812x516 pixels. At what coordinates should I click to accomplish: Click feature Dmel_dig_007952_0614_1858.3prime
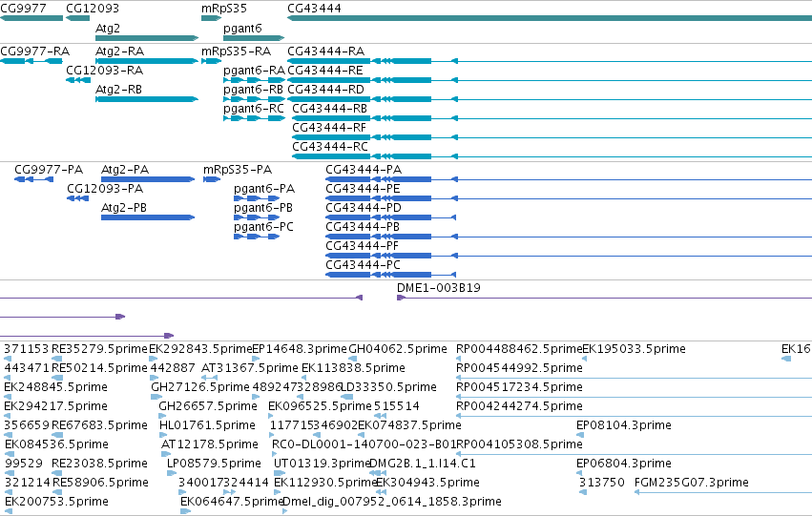(392, 502)
